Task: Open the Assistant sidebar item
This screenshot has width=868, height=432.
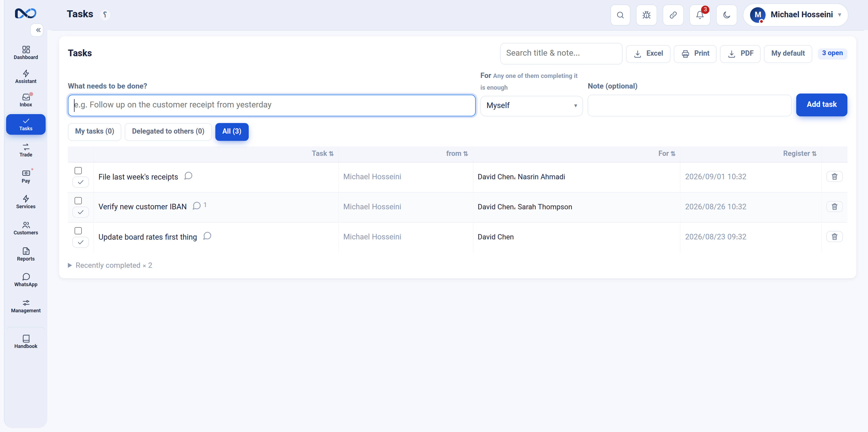Action: tap(26, 77)
